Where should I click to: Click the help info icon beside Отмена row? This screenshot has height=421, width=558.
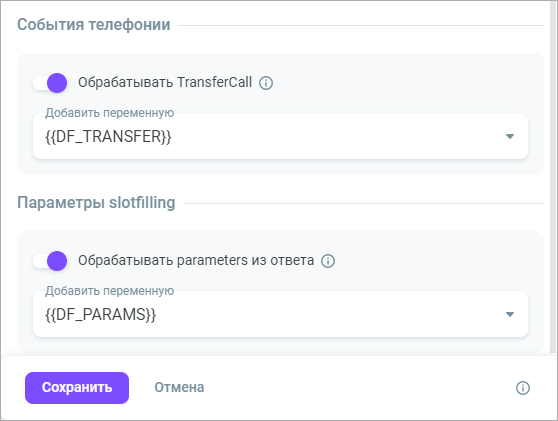tap(523, 388)
